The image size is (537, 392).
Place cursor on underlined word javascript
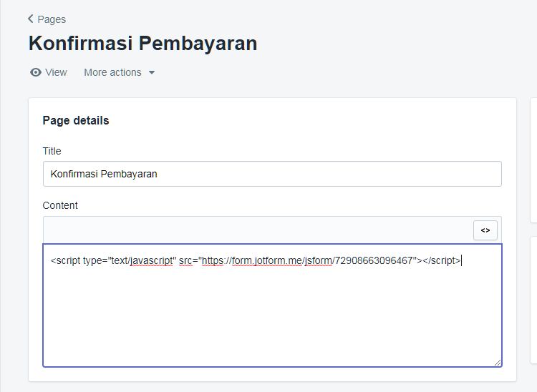pos(151,260)
